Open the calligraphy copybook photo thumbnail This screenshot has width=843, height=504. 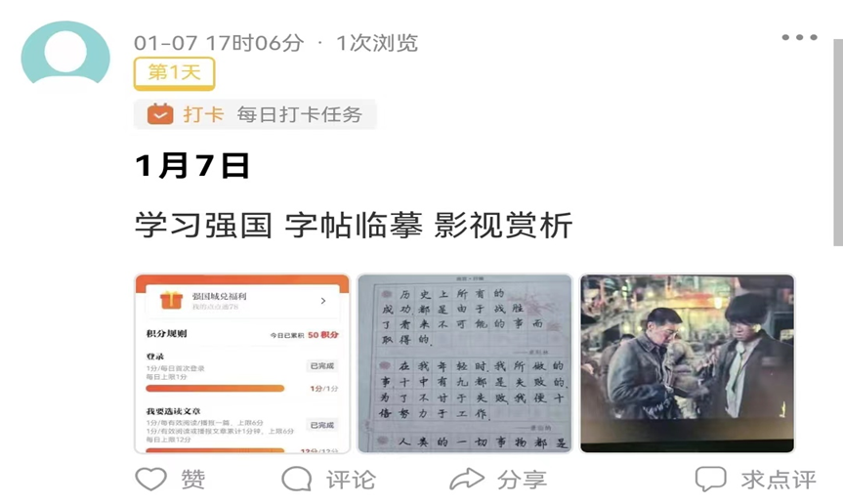465,363
